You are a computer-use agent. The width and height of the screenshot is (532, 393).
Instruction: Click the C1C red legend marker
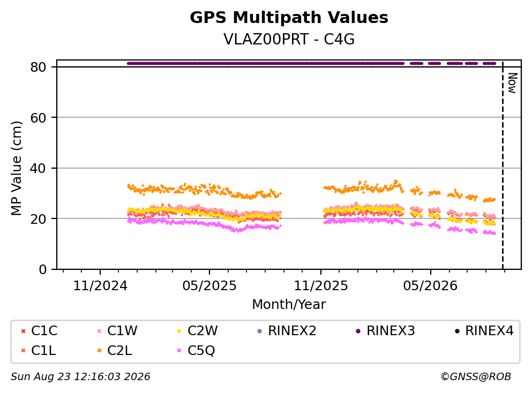point(23,331)
